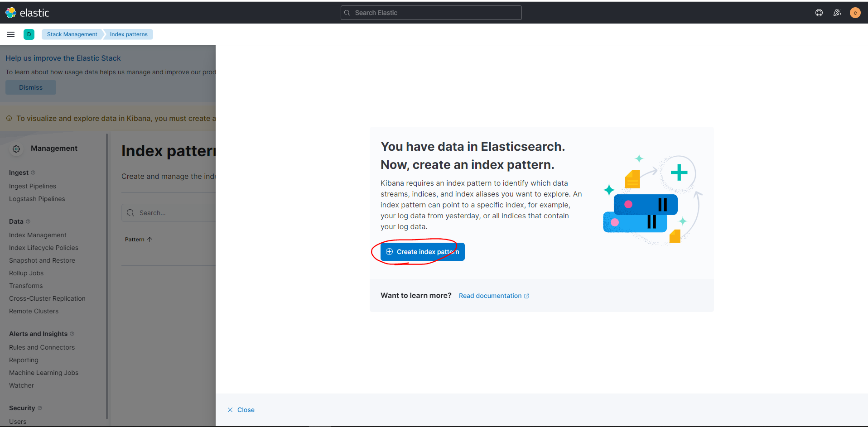868x427 pixels.
Task: Click the X icon beside Close
Action: pyautogui.click(x=230, y=410)
